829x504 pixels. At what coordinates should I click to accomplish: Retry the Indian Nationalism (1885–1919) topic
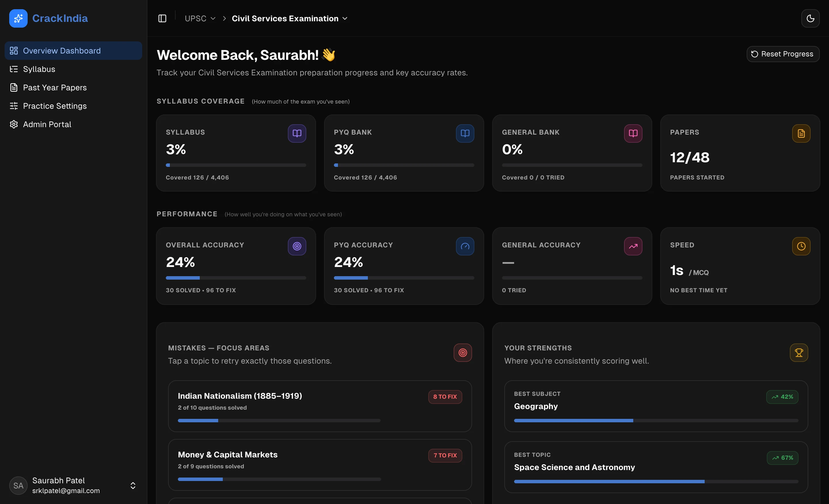point(320,406)
